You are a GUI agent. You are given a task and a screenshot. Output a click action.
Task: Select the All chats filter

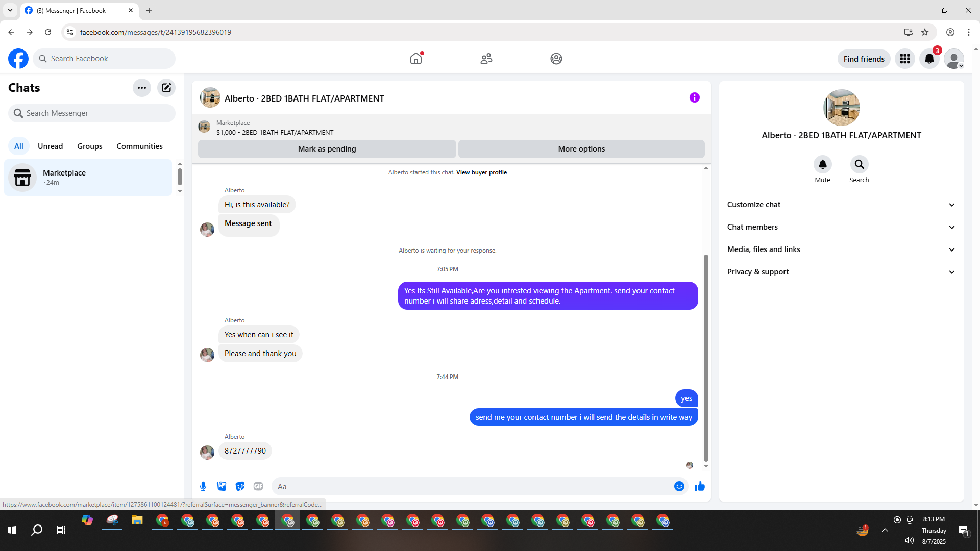click(x=19, y=146)
